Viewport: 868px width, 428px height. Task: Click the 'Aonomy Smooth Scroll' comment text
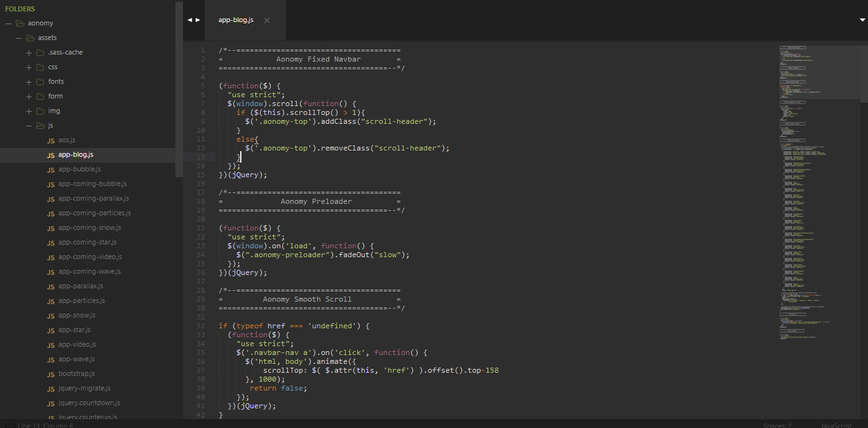pos(308,299)
